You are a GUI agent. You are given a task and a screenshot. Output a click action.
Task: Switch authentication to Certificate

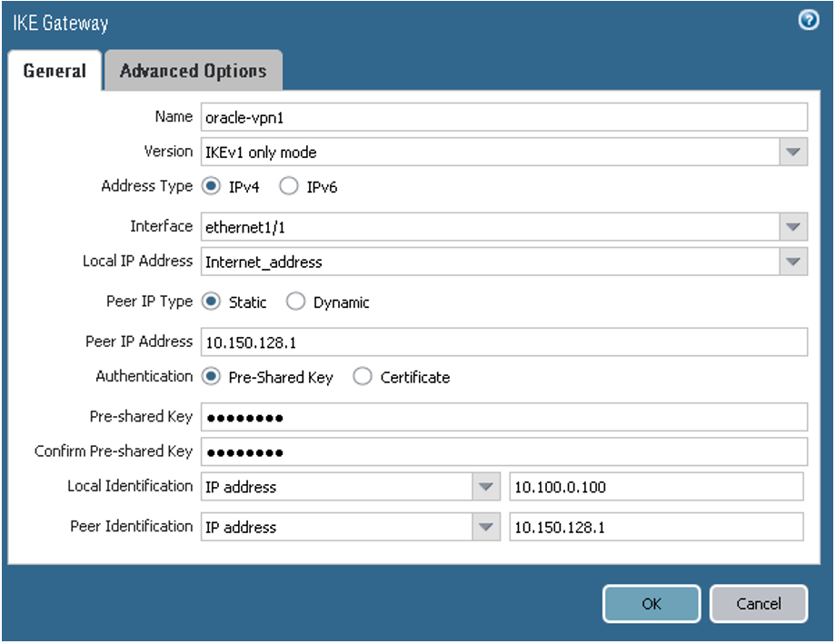pos(363,376)
